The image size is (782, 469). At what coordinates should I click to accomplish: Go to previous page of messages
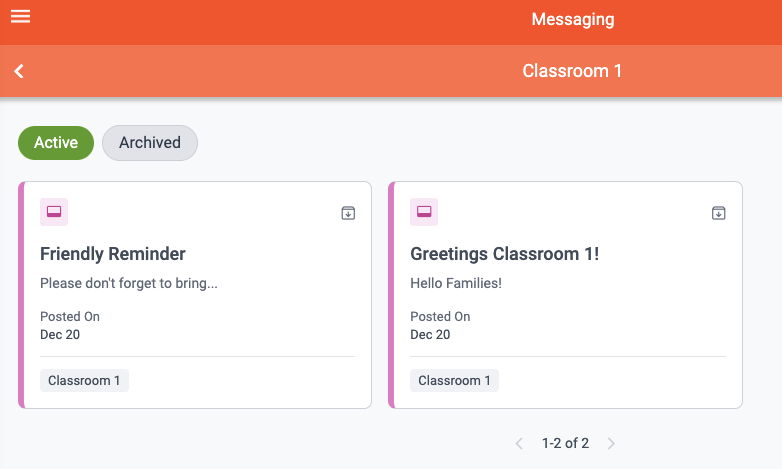click(x=519, y=443)
